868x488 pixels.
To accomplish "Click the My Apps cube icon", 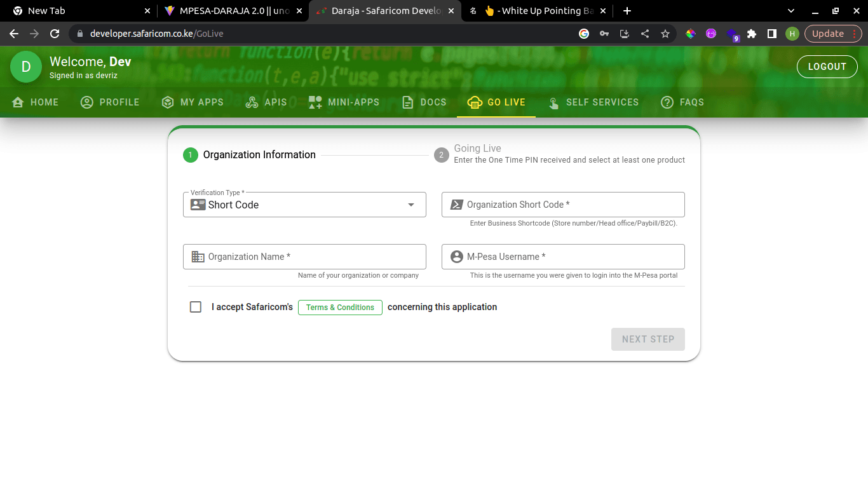I will [168, 102].
